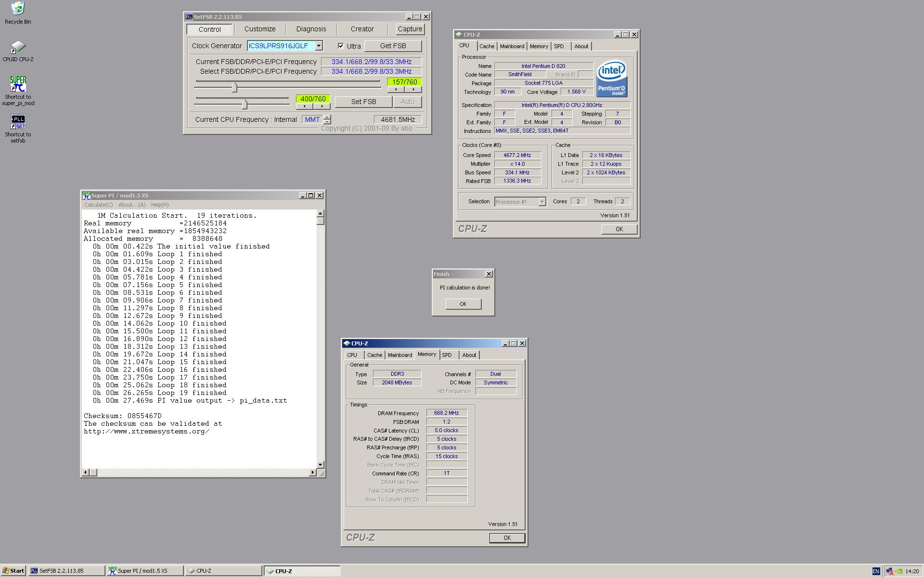This screenshot has width=924, height=578.
Task: Click the right arrow under the 400/760 slider
Action: click(x=321, y=106)
